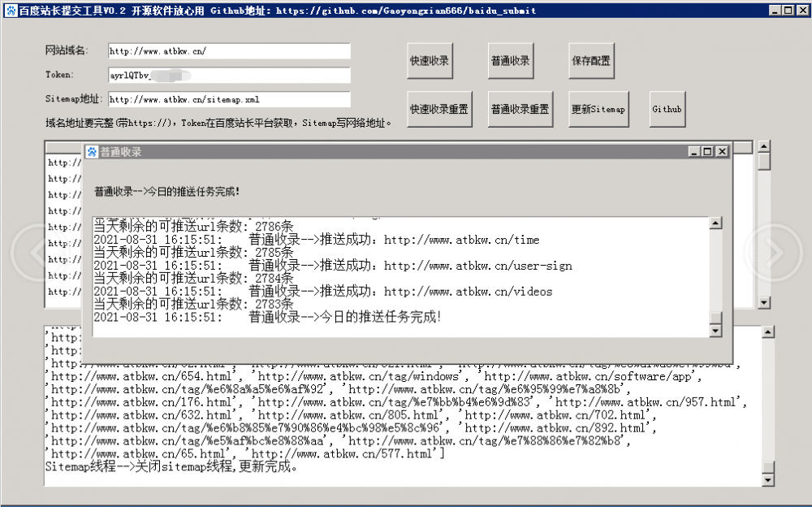This screenshot has width=812, height=507.
Task: Click the 快速收录 button
Action: (430, 61)
